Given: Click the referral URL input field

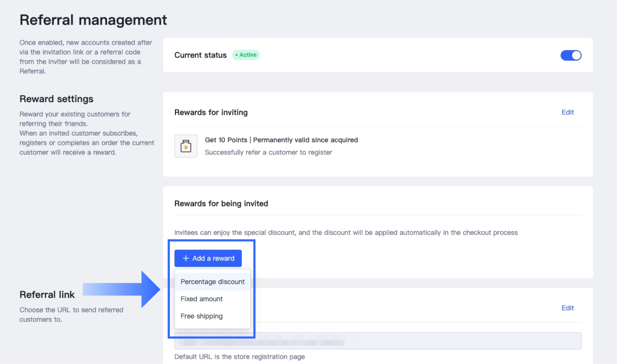Looking at the screenshot, I should [378, 341].
